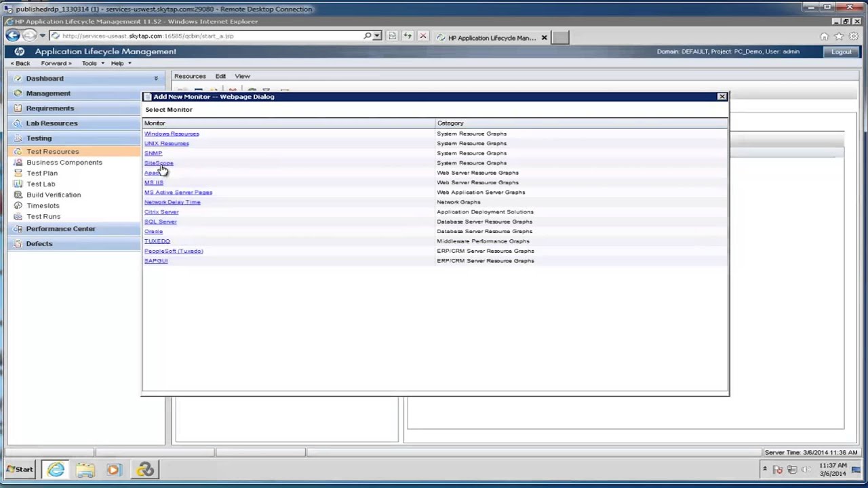Click the Test Runs module icon

pyautogui.click(x=18, y=217)
